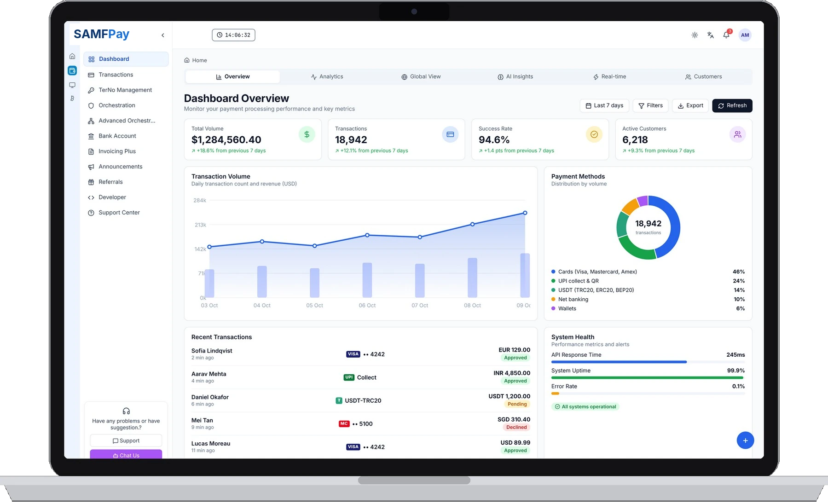Click the System Uptime progress bar
828x504 pixels.
(x=648, y=377)
